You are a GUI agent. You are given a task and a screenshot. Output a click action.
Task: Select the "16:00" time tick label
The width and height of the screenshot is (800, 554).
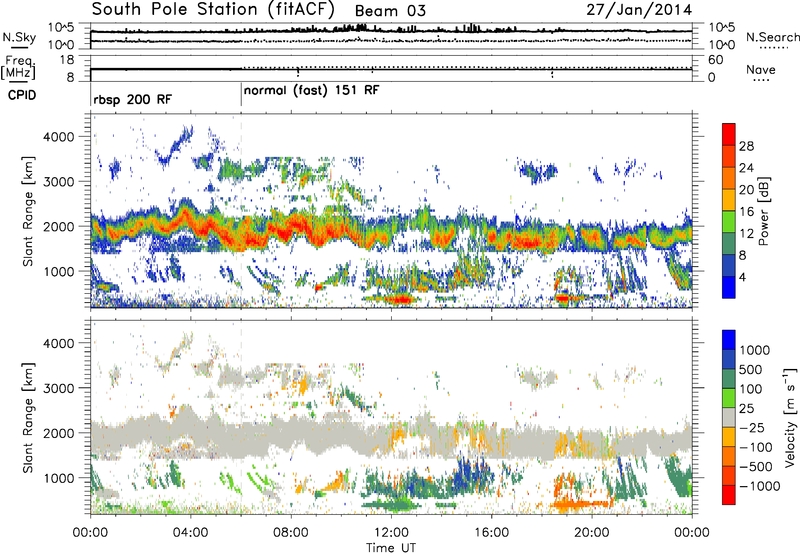point(491,533)
